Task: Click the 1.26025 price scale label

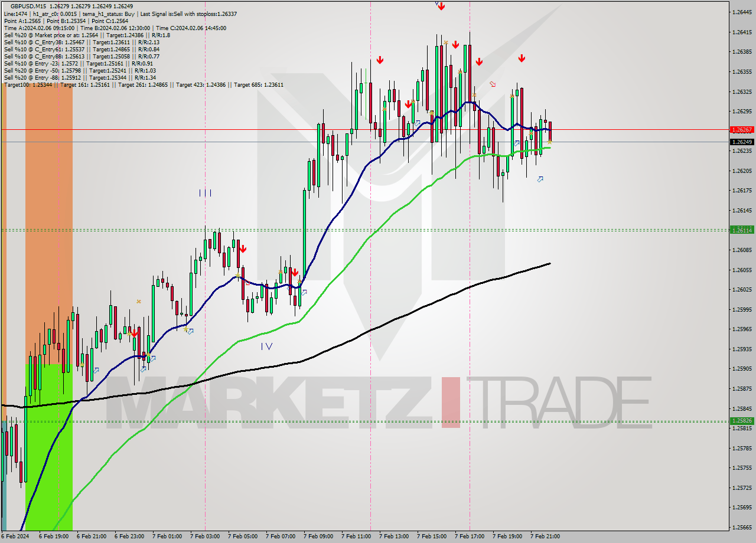Action: pyautogui.click(x=742, y=289)
